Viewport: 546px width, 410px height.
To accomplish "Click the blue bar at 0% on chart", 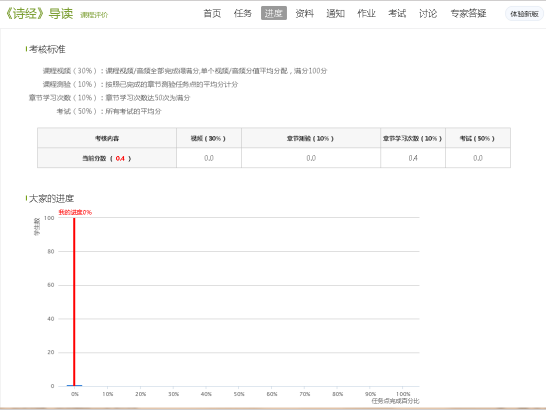I will (x=75, y=385).
